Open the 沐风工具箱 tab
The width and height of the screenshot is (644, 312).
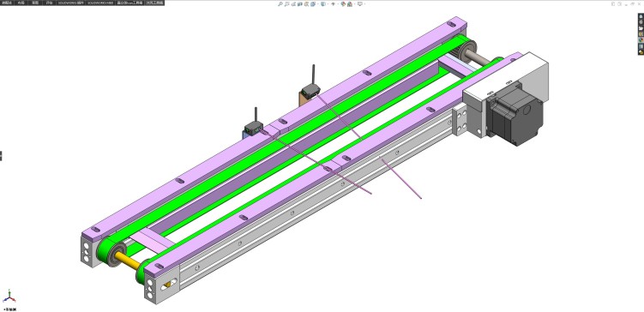coord(154,3)
